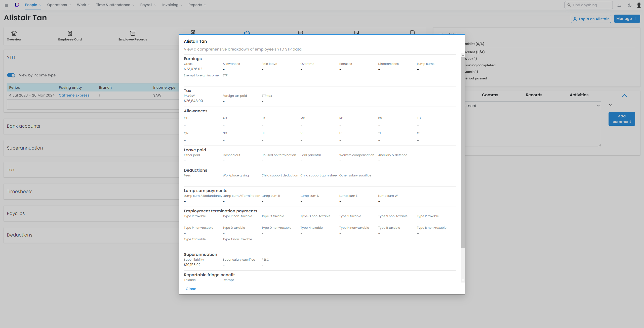Open the help question mark icon
Viewport: 644px width, 328px height.
pyautogui.click(x=629, y=5)
